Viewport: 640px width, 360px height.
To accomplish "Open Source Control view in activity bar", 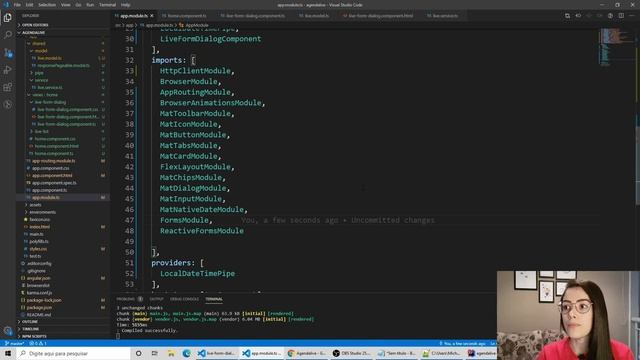I will coord(7,53).
